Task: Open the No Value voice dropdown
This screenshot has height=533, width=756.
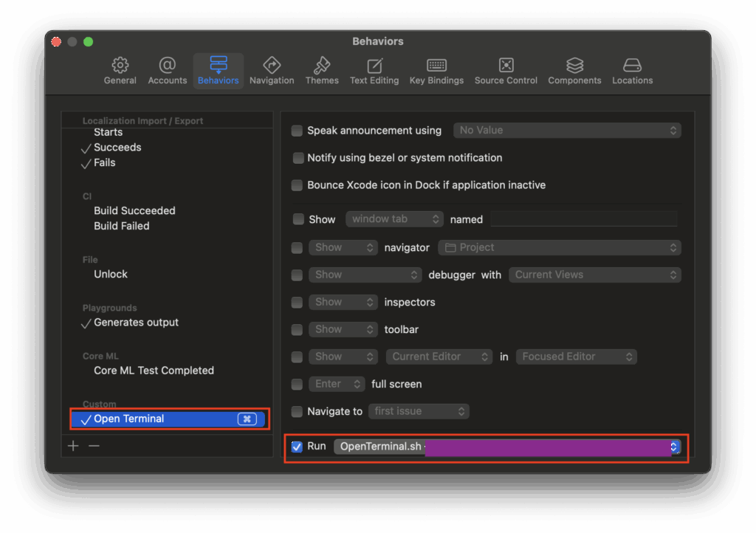Action: coord(567,130)
